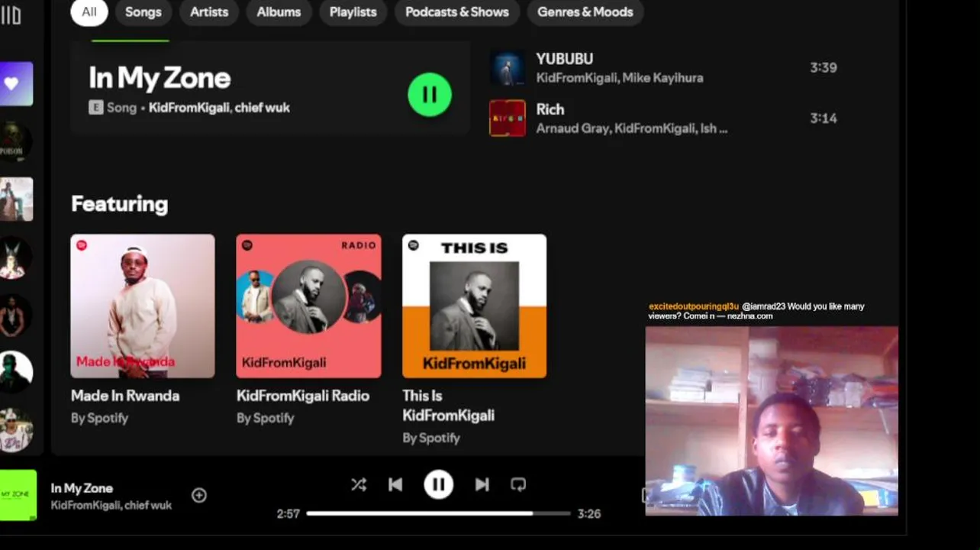The height and width of the screenshot is (550, 980).
Task: Toggle repeat mode in player
Action: 518,484
